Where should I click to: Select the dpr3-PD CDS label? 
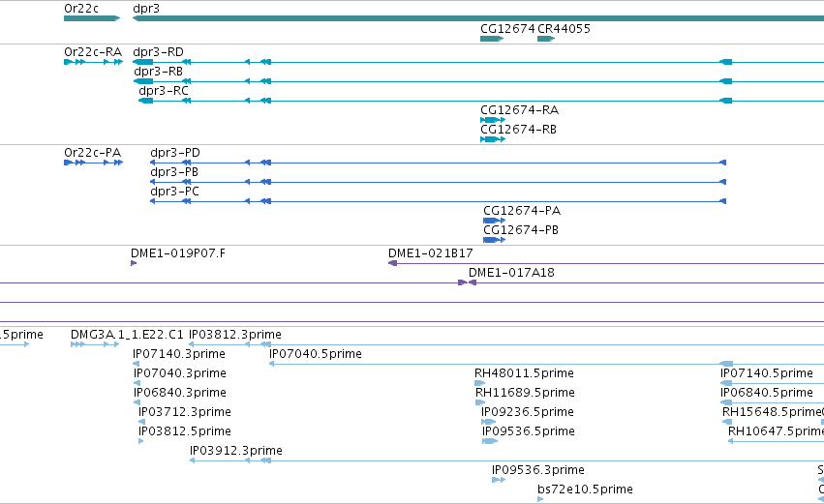click(175, 153)
